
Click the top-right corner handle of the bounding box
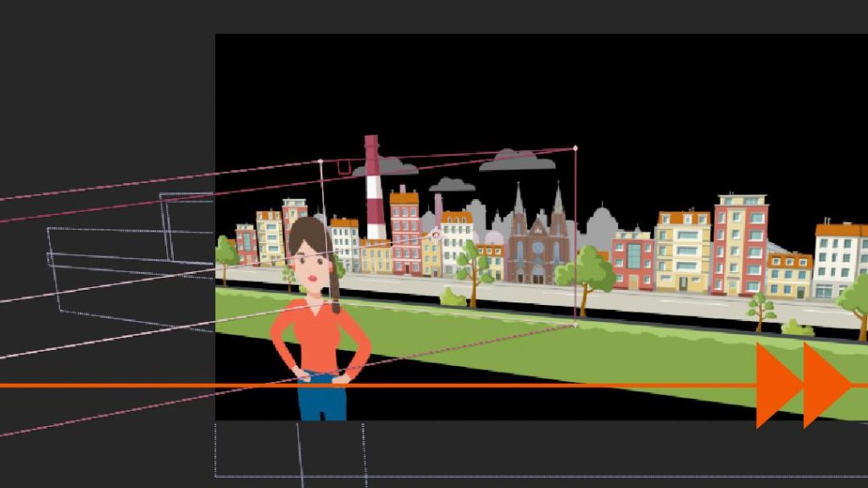point(576,147)
